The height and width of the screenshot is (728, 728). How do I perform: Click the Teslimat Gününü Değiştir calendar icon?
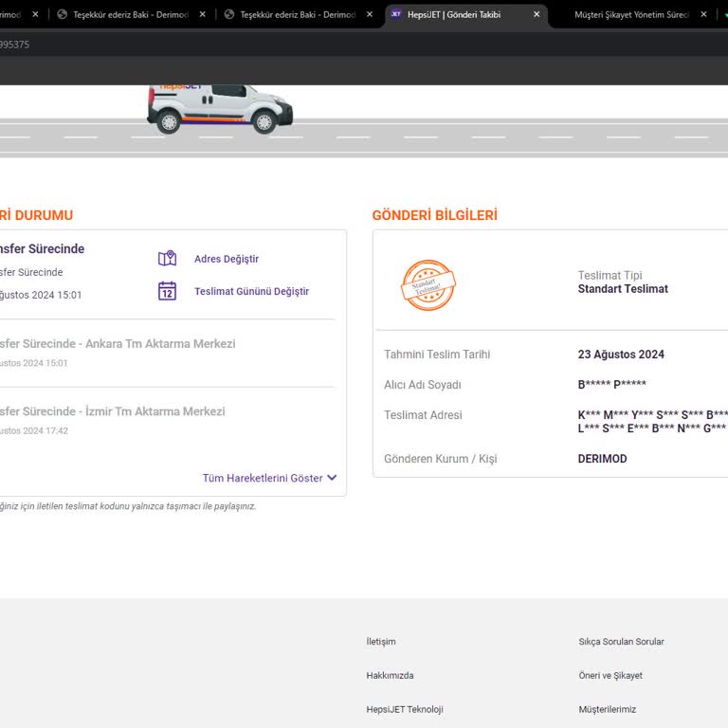pyautogui.click(x=167, y=291)
